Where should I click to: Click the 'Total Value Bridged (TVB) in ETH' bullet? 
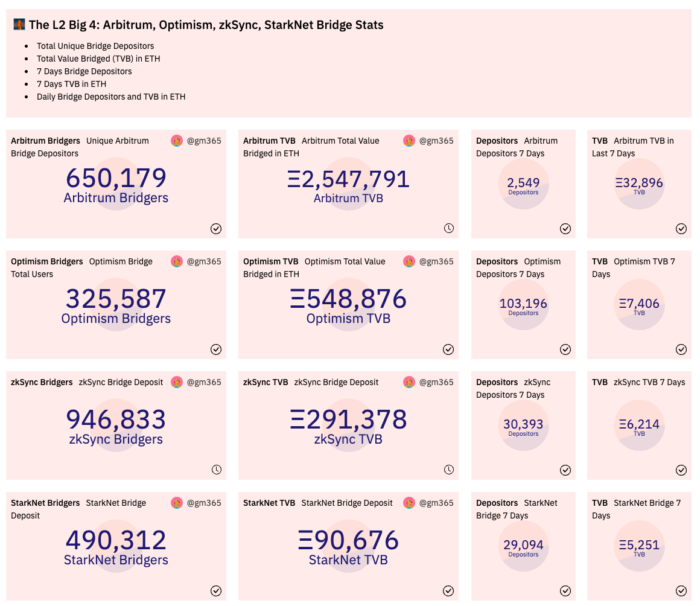point(98,59)
